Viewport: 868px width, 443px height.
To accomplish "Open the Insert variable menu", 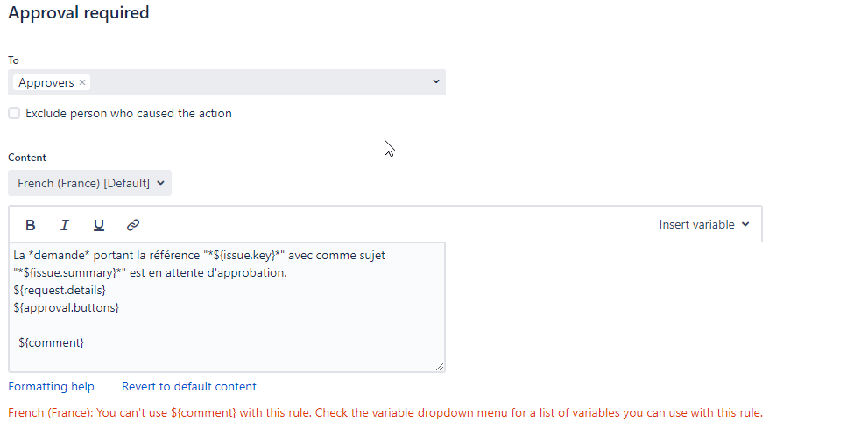I will 703,224.
